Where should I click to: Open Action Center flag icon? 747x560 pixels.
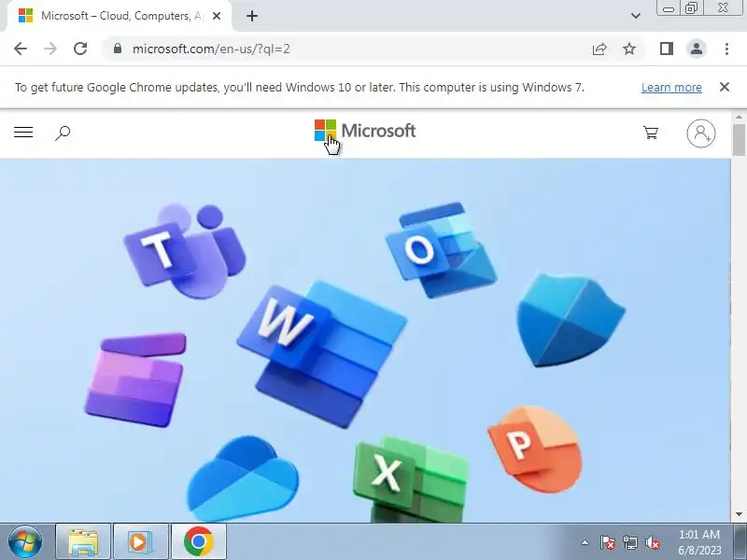[x=607, y=542]
